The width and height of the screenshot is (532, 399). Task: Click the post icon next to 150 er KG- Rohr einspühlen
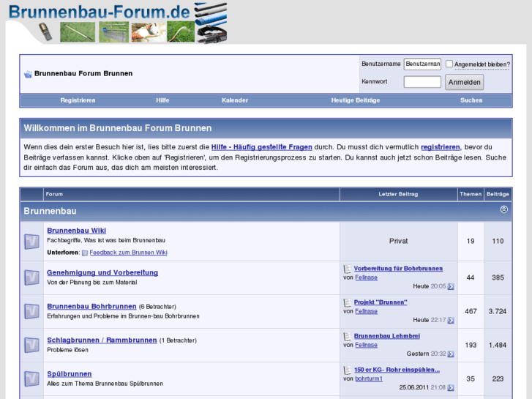(x=347, y=370)
